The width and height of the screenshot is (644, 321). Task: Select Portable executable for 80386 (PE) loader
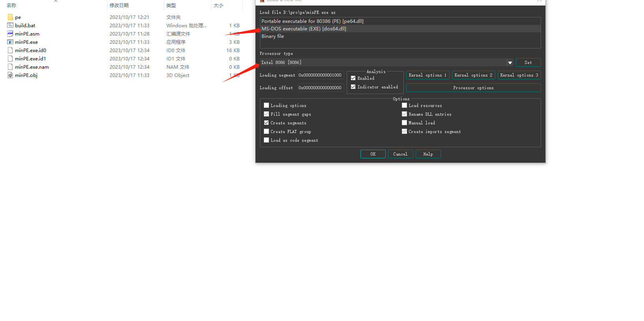click(x=312, y=21)
